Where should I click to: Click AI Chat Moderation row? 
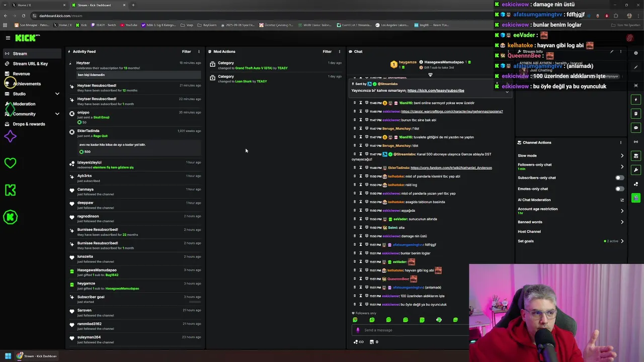click(571, 200)
